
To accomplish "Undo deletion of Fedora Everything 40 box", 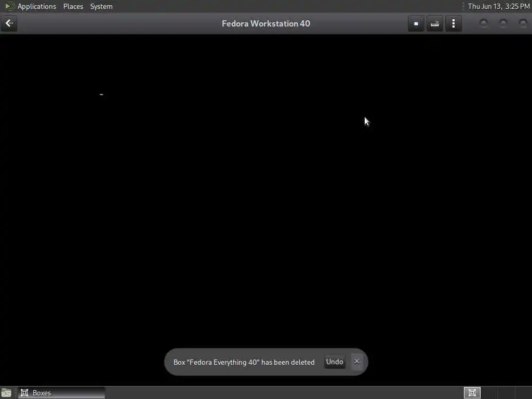I will (x=335, y=362).
